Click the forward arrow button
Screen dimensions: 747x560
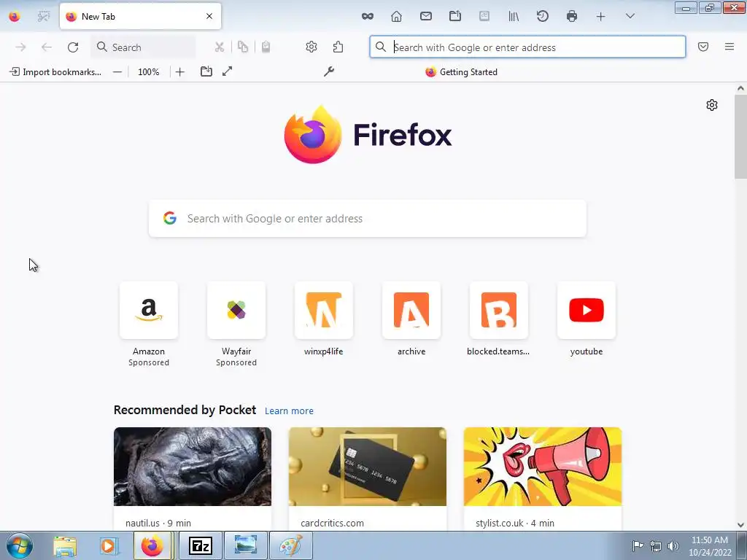[x=20, y=47]
